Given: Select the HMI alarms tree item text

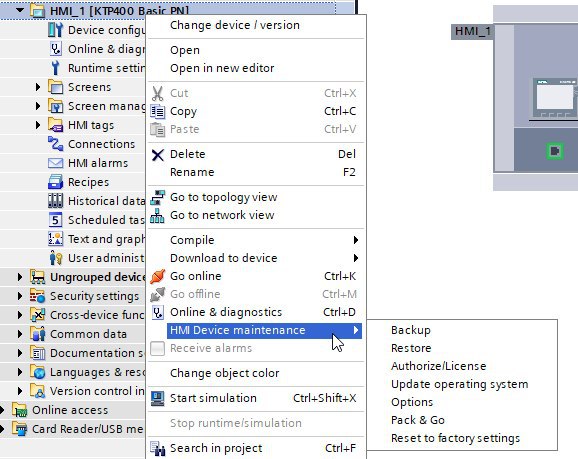Looking at the screenshot, I should point(98,163).
